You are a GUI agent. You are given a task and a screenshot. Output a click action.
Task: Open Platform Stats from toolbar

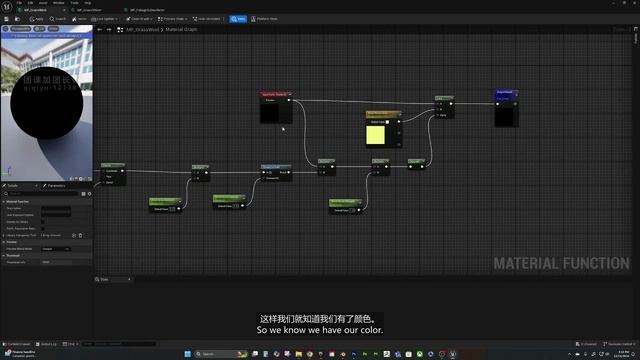coord(264,19)
